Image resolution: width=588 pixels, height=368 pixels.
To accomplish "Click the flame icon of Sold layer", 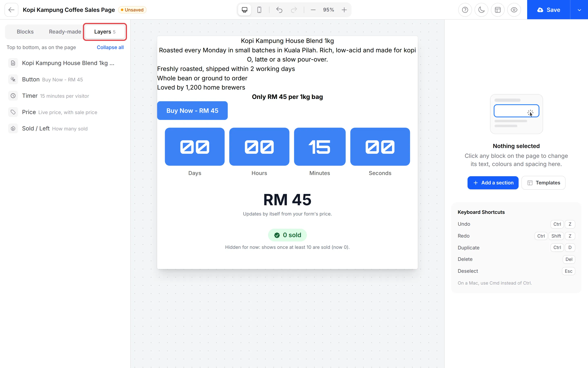I will click(13, 128).
